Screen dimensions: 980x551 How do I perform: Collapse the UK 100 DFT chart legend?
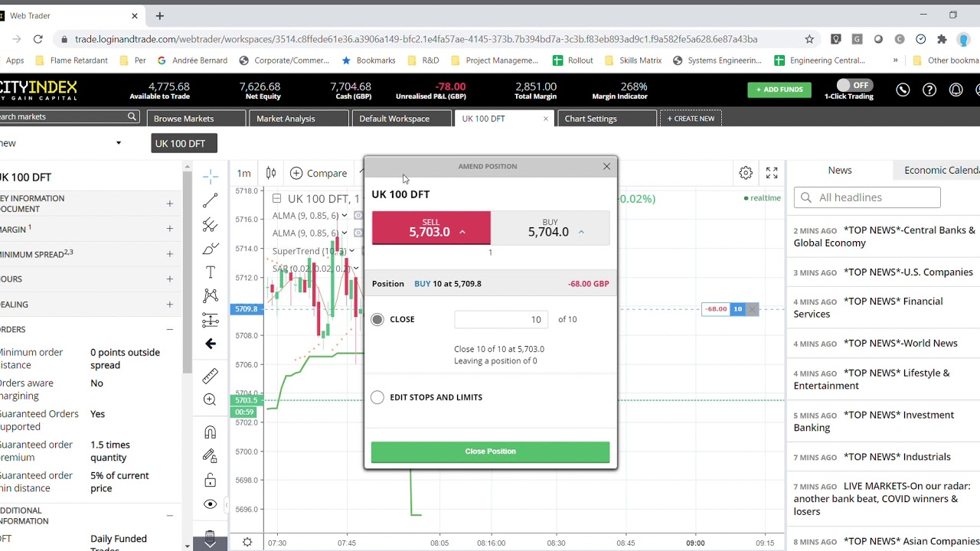[x=276, y=198]
